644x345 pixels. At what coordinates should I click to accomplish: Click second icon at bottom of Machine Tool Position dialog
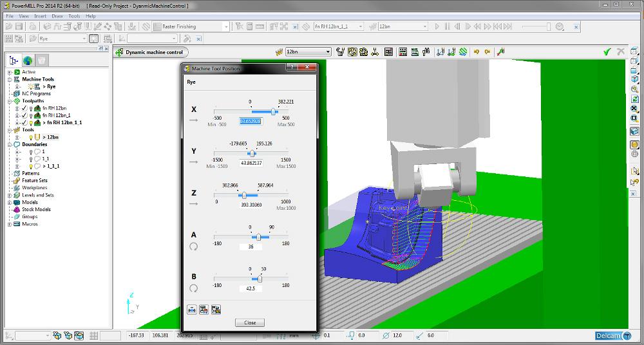[204, 310]
